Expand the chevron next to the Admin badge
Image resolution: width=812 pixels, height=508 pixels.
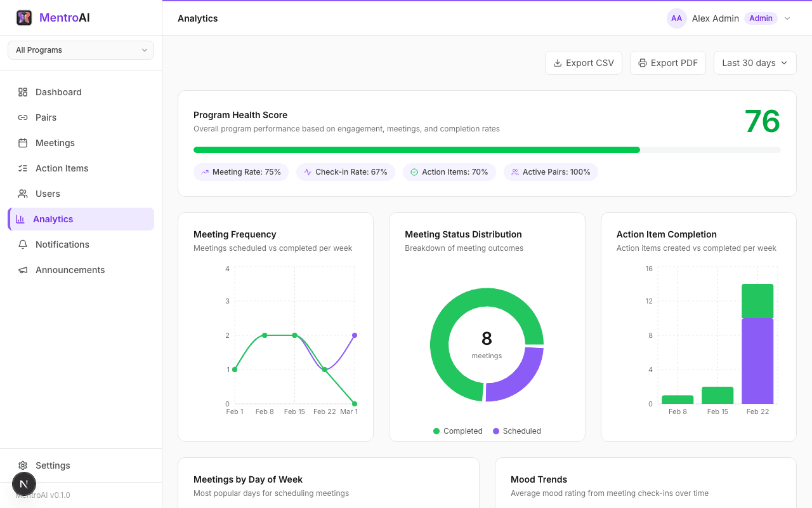pyautogui.click(x=787, y=18)
